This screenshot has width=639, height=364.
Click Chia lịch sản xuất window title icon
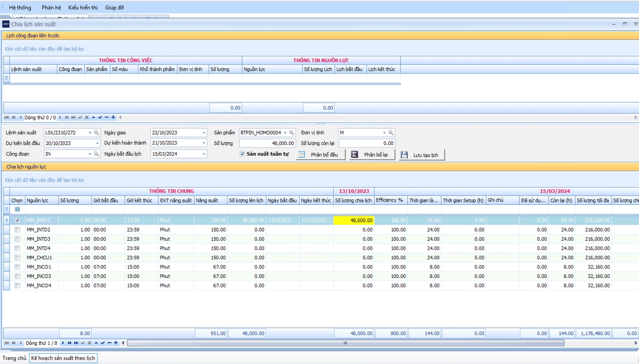(6, 24)
